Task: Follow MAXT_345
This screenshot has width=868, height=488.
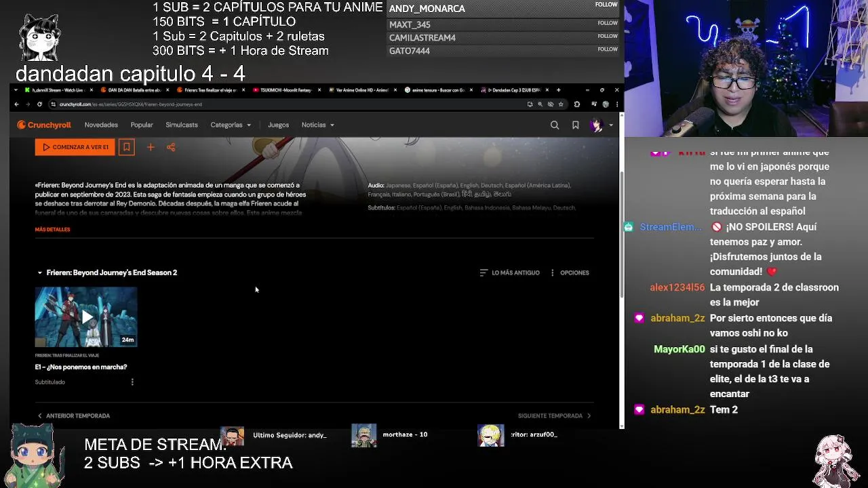Action: tap(608, 23)
